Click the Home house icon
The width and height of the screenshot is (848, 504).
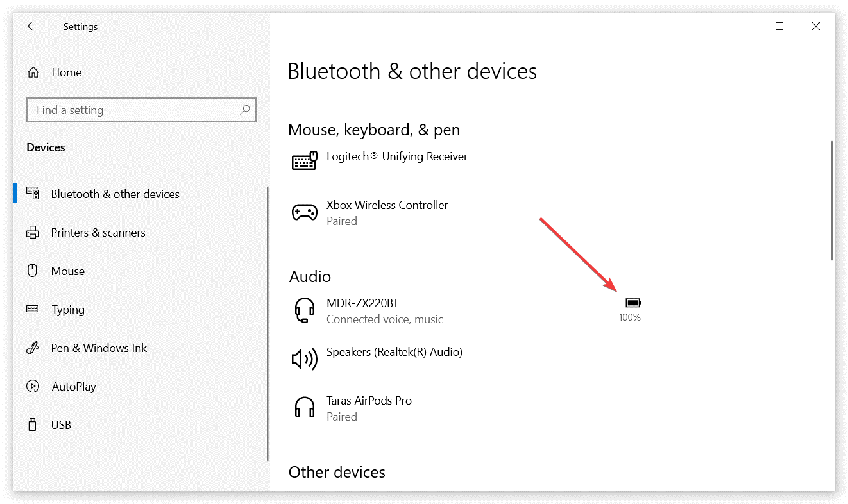pyautogui.click(x=33, y=72)
